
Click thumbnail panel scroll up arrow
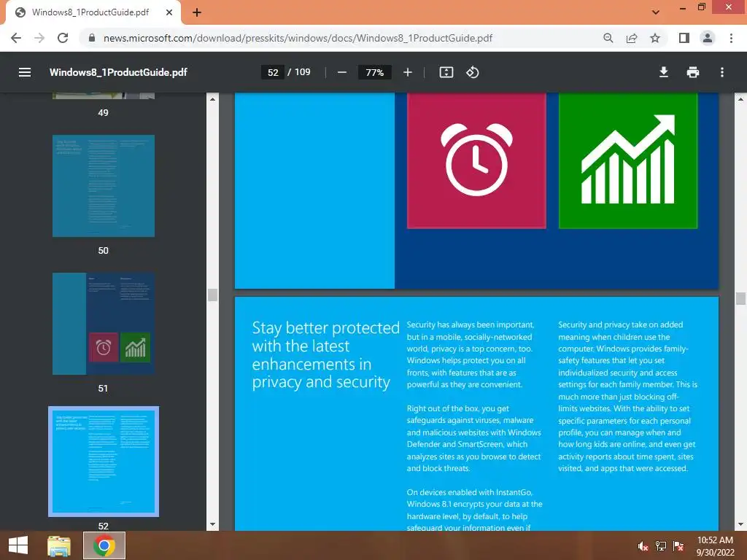coord(212,99)
